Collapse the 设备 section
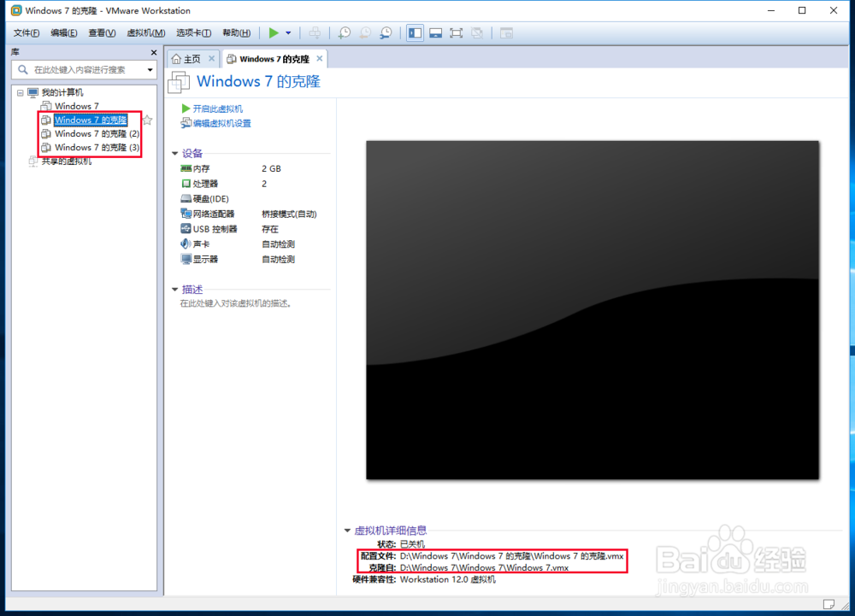855x616 pixels. 175,154
